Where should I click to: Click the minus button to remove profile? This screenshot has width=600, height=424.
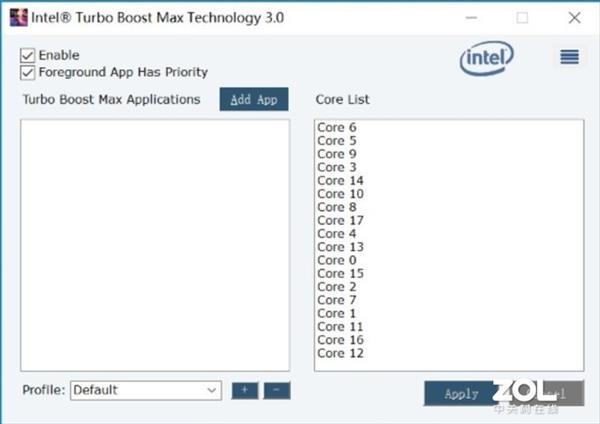click(277, 390)
